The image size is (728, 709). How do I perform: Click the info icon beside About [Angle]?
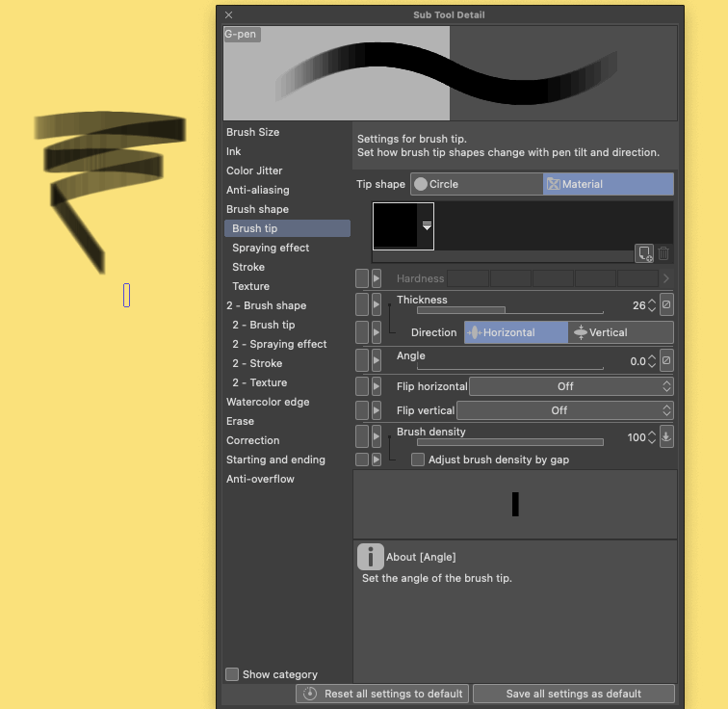coord(370,557)
